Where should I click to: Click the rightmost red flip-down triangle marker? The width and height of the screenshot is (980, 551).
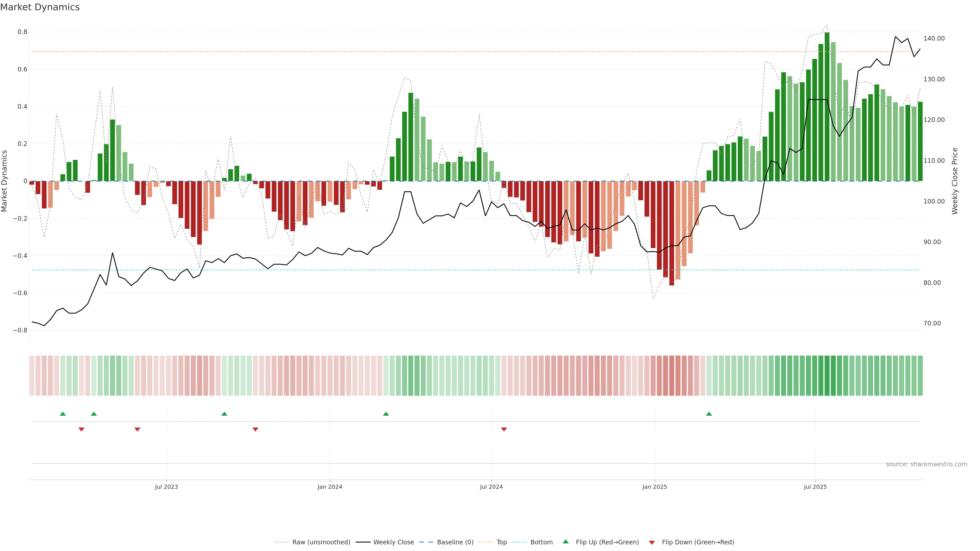(504, 429)
